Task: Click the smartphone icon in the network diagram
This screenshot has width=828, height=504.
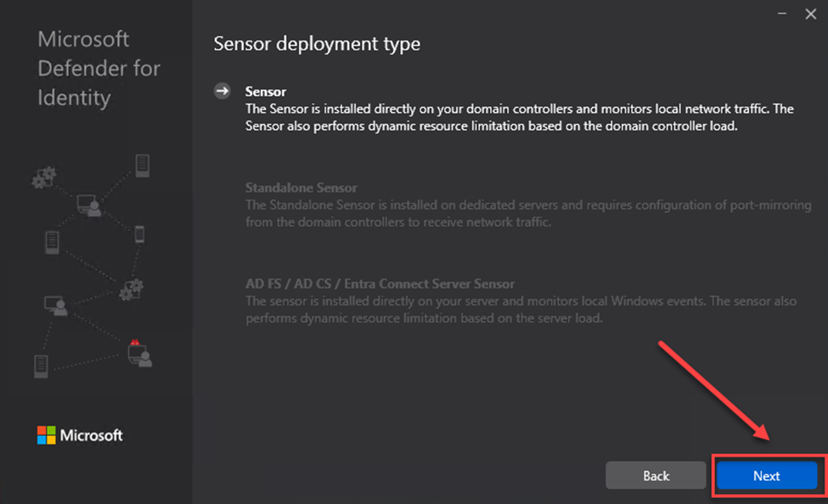Action: (x=139, y=233)
